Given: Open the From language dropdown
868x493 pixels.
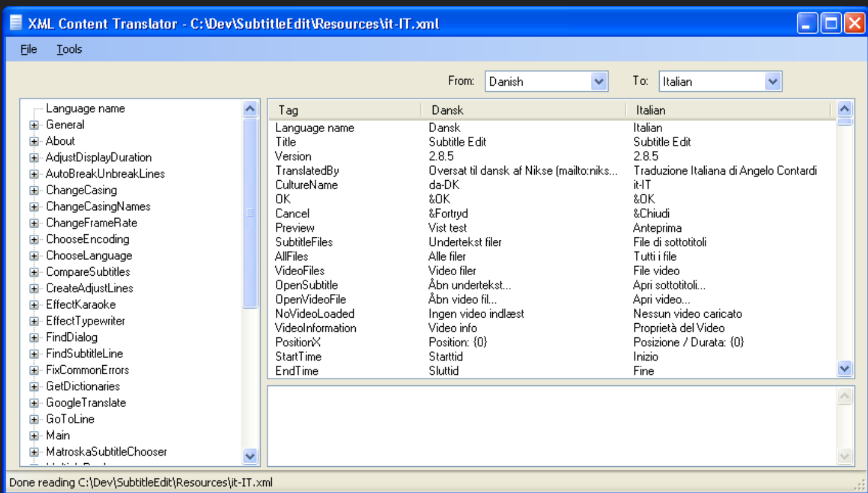Looking at the screenshot, I should click(x=600, y=81).
